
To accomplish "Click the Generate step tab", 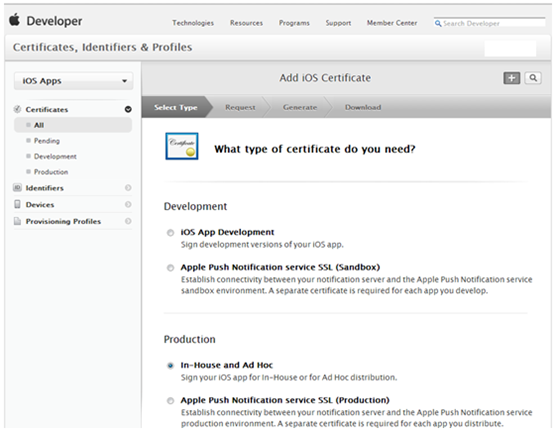I will [x=300, y=107].
